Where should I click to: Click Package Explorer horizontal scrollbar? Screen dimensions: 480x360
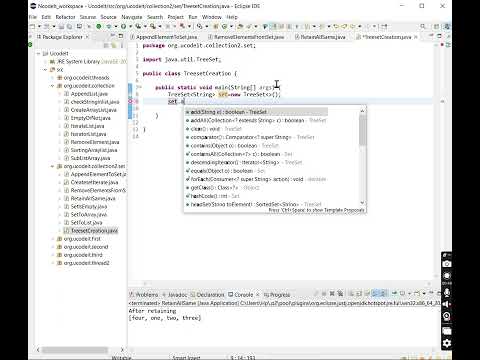[75, 350]
